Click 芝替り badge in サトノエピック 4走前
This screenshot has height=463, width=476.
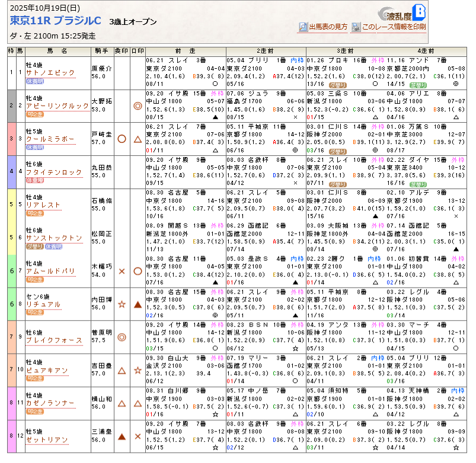(418, 85)
